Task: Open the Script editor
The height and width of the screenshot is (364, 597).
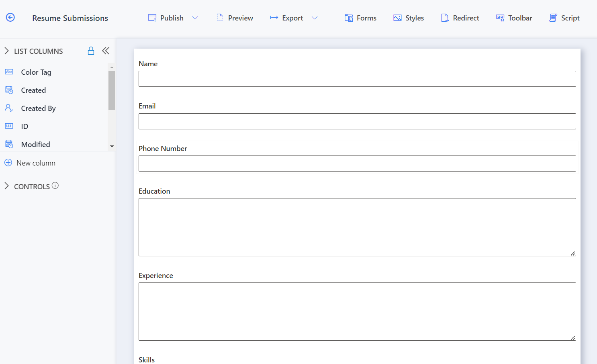Action: (x=564, y=18)
